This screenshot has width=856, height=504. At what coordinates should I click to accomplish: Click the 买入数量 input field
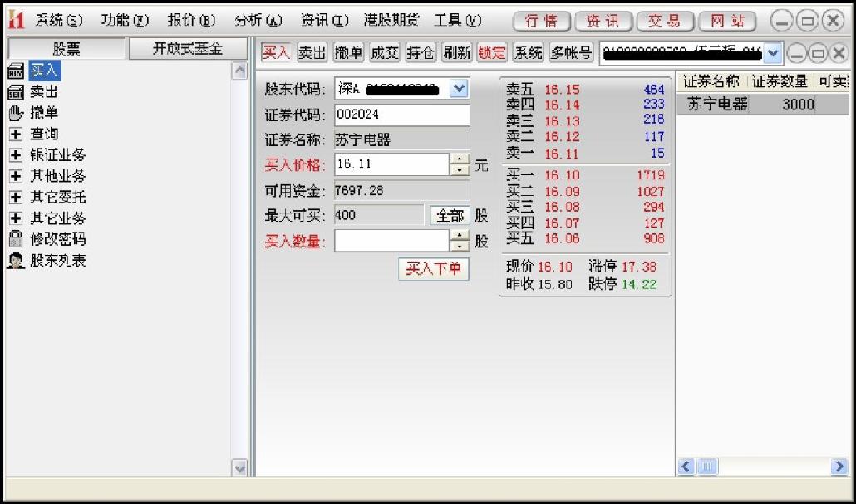[392, 241]
